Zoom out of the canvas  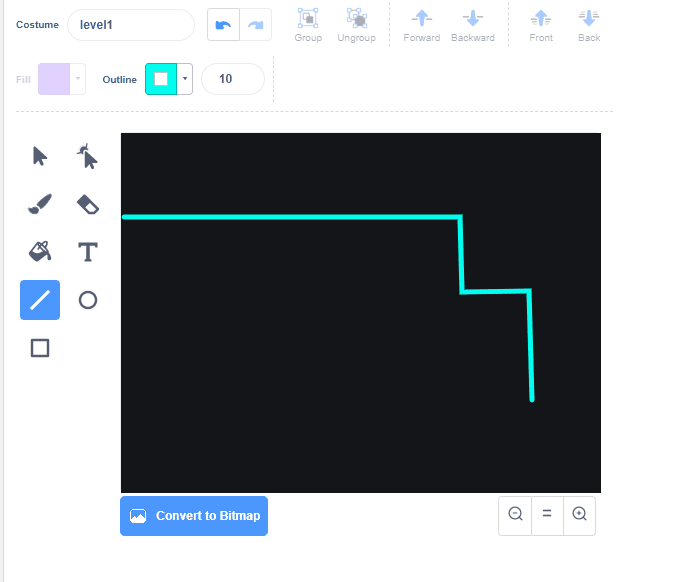click(515, 516)
